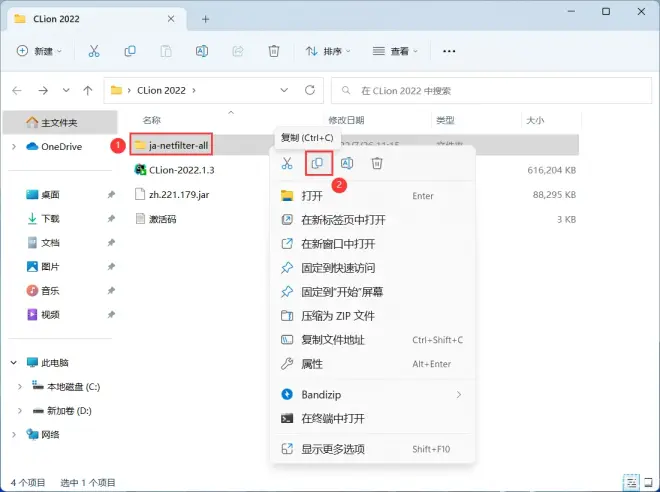Select 激活码 text file
This screenshot has height=492, width=660.
(x=162, y=219)
